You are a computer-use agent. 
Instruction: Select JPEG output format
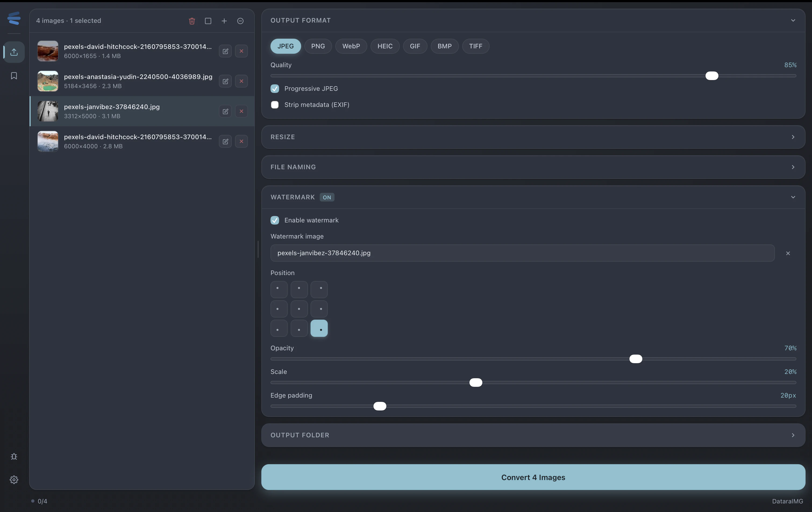click(x=286, y=46)
